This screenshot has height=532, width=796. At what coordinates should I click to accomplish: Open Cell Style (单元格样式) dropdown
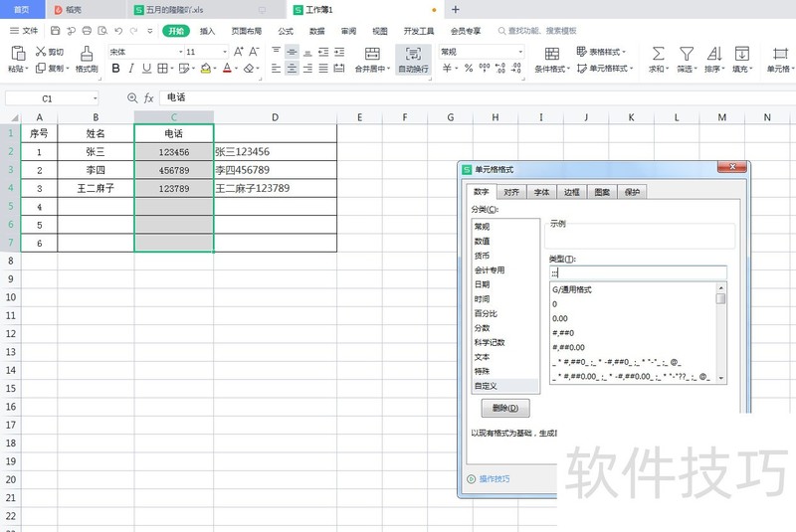605,68
